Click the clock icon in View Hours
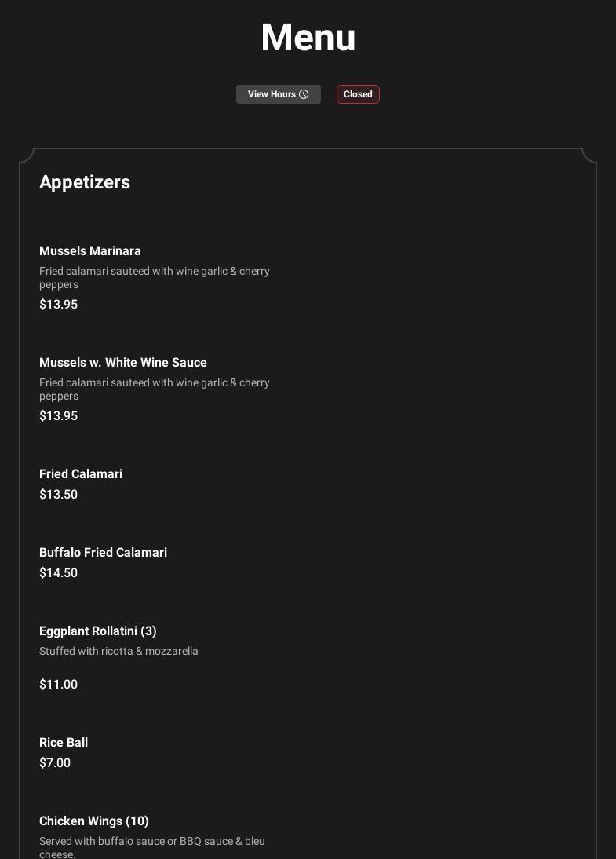The image size is (616, 859). tap(304, 94)
